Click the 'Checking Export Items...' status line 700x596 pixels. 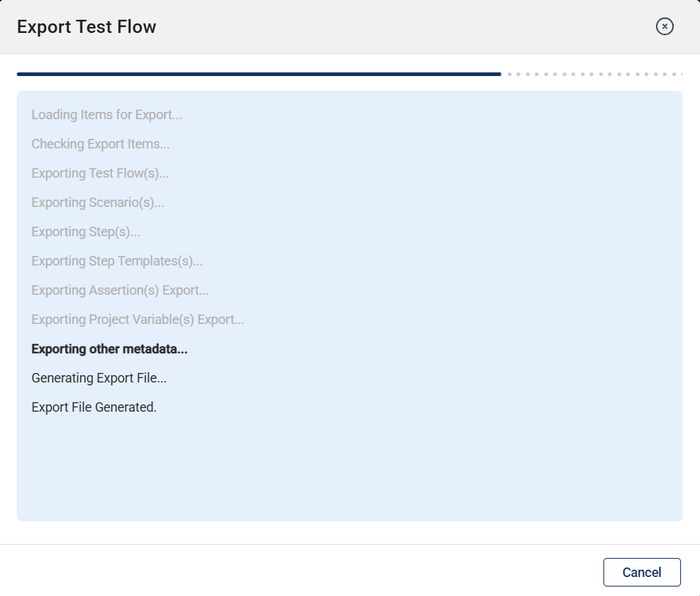[x=100, y=144]
